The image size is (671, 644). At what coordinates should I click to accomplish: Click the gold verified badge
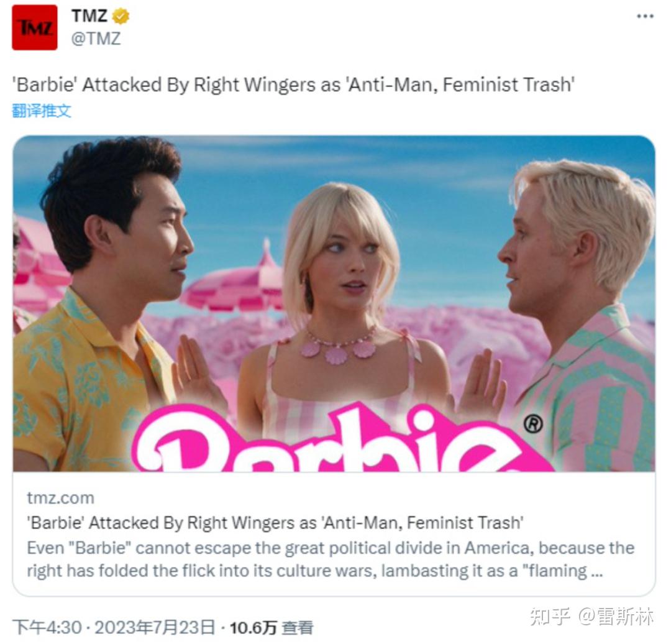click(121, 16)
